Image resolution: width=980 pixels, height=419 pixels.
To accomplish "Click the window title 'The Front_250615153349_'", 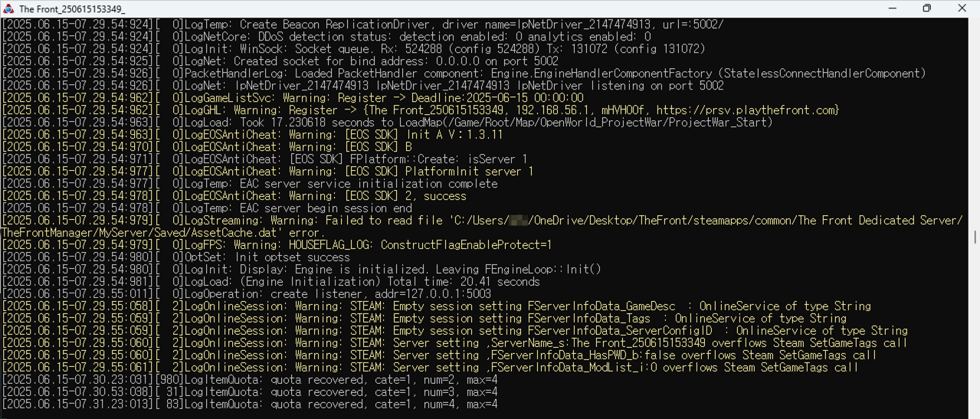I will point(72,8).
